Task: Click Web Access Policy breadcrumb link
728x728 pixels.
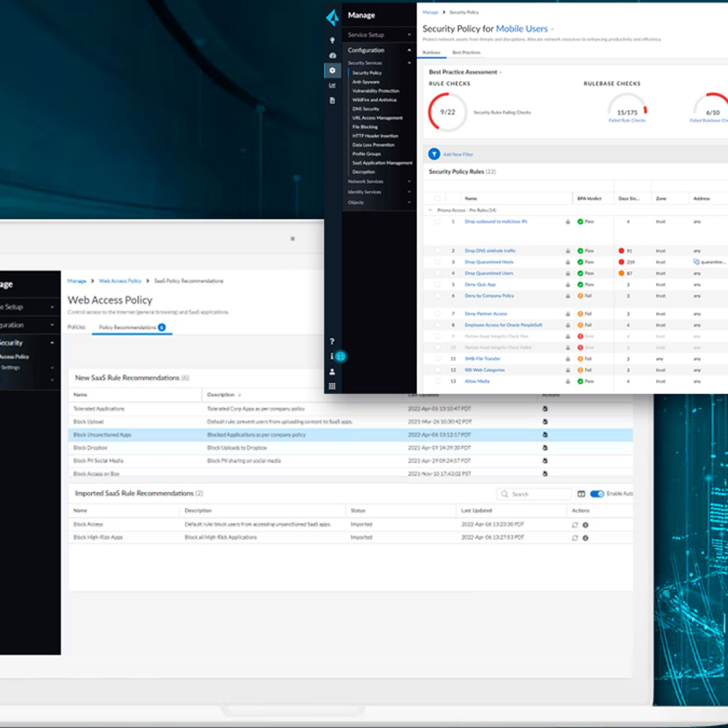Action: pyautogui.click(x=120, y=281)
